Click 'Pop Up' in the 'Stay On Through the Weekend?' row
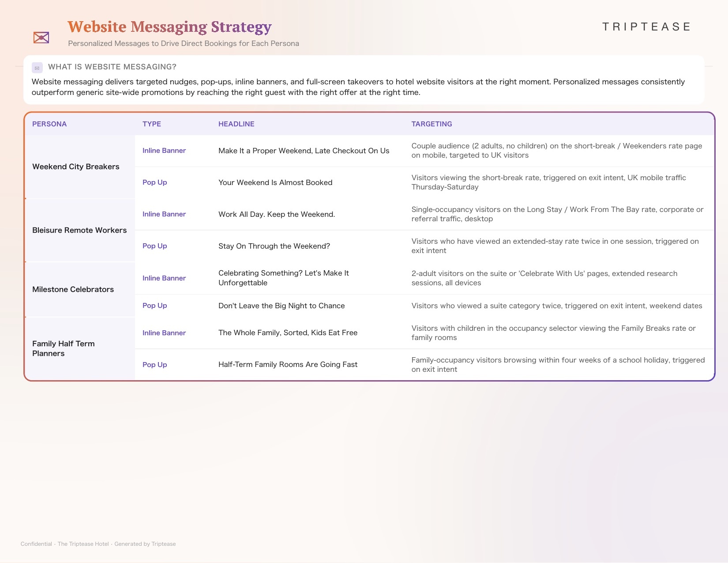 coord(155,246)
